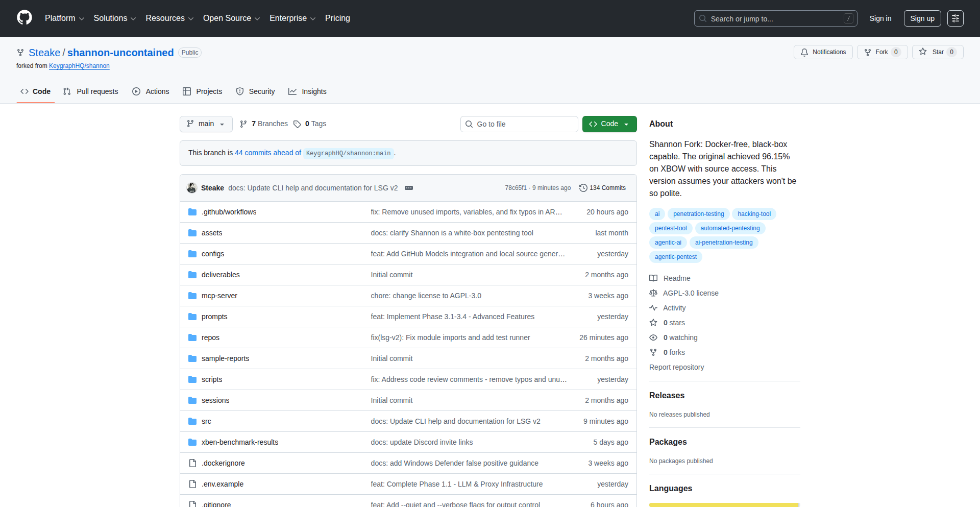Click the Fork button

[881, 52]
